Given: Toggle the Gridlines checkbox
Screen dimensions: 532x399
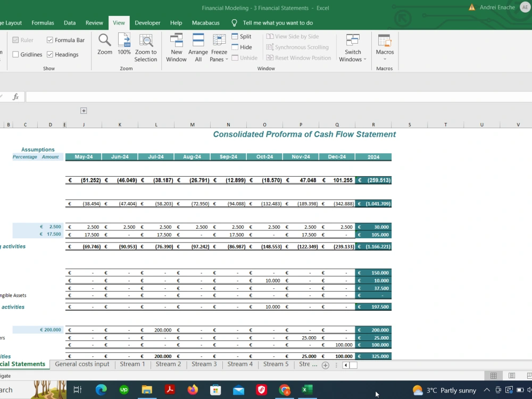Looking at the screenshot, I should 16,54.
